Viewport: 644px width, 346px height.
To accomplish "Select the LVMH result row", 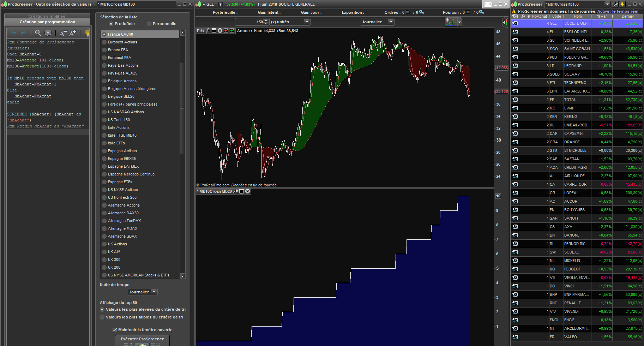I will [577, 108].
